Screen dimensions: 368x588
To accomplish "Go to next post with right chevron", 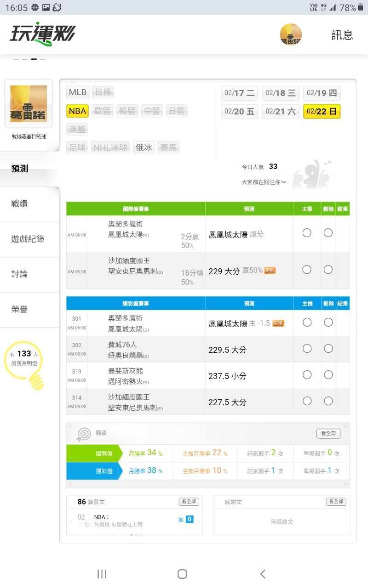I will (199, 521).
